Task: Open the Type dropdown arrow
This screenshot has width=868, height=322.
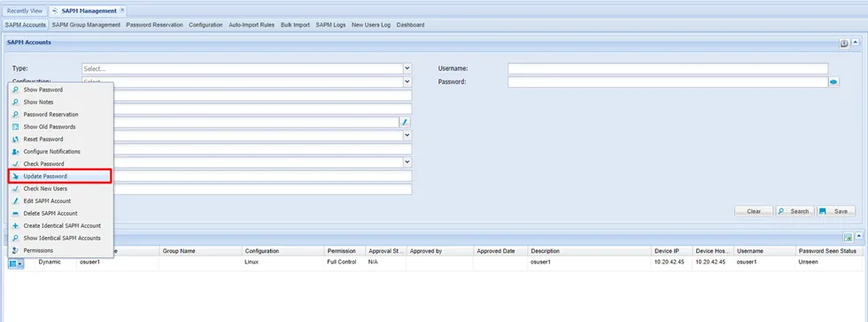Action: point(407,68)
